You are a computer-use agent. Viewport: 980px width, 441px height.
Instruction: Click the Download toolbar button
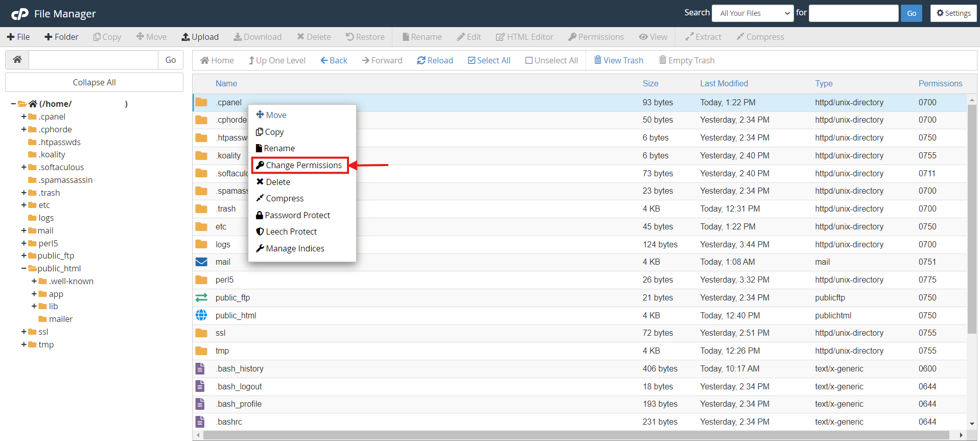tap(258, 37)
